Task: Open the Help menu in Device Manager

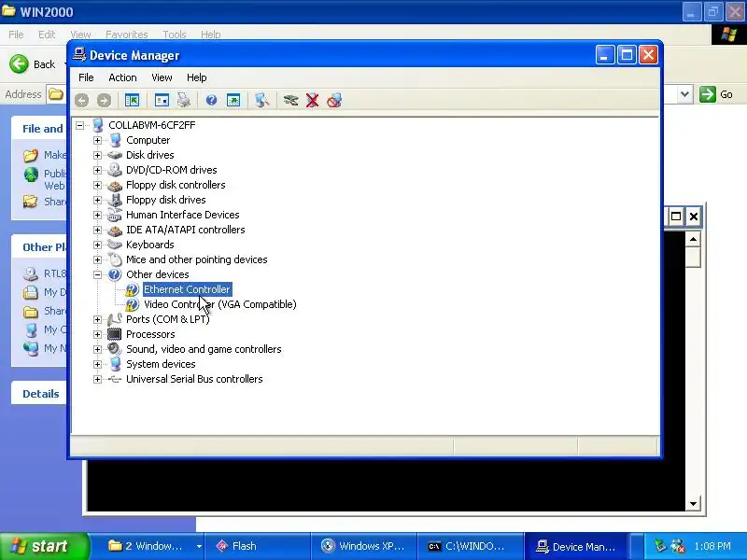Action: 197,77
